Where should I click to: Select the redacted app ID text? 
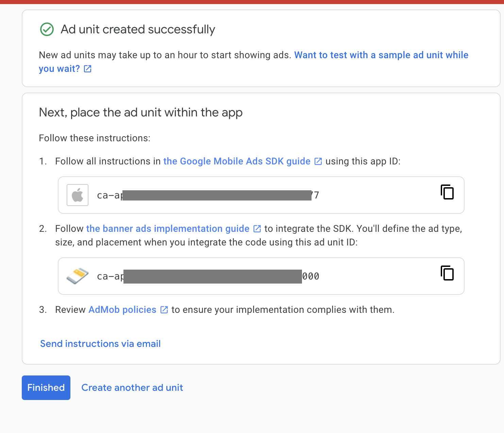coord(208,195)
